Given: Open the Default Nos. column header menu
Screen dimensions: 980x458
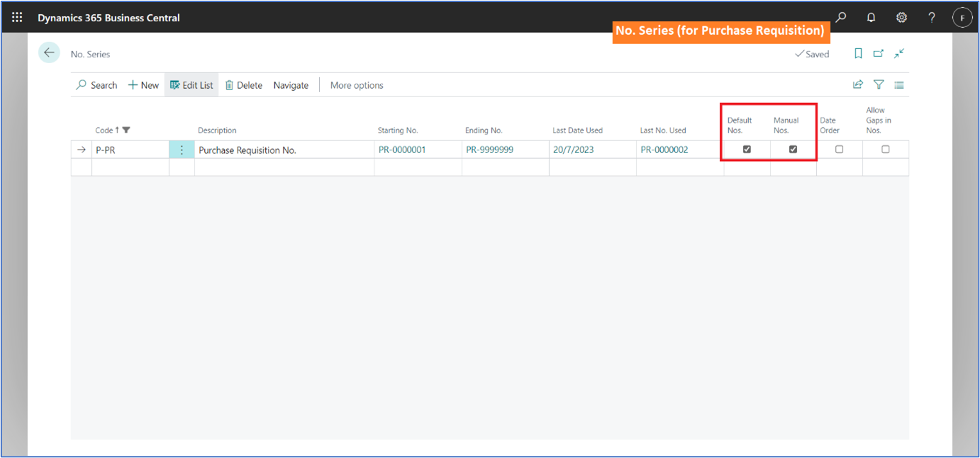Looking at the screenshot, I should tap(740, 125).
